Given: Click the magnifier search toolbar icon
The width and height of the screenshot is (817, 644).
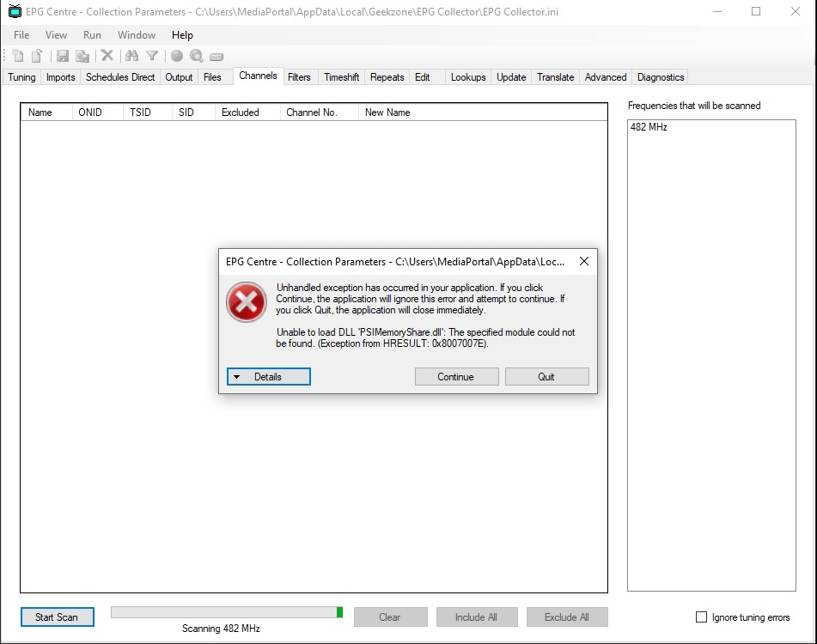Looking at the screenshot, I should click(197, 56).
